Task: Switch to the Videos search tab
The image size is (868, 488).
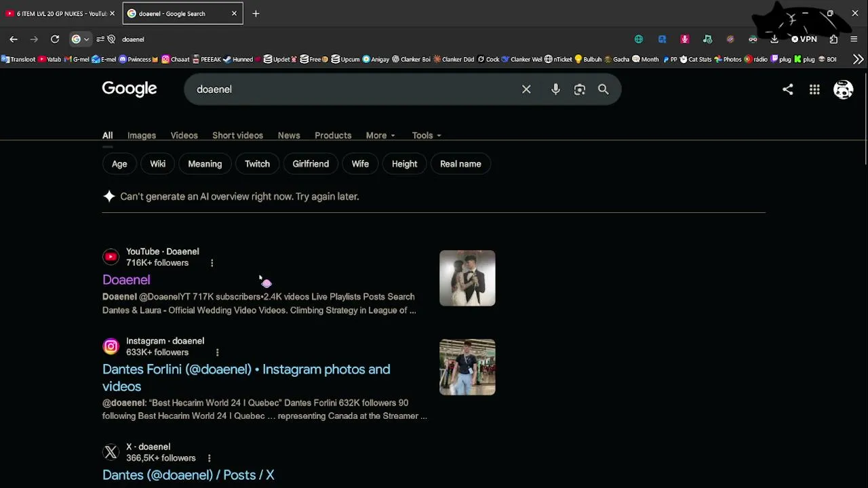Action: click(x=184, y=136)
